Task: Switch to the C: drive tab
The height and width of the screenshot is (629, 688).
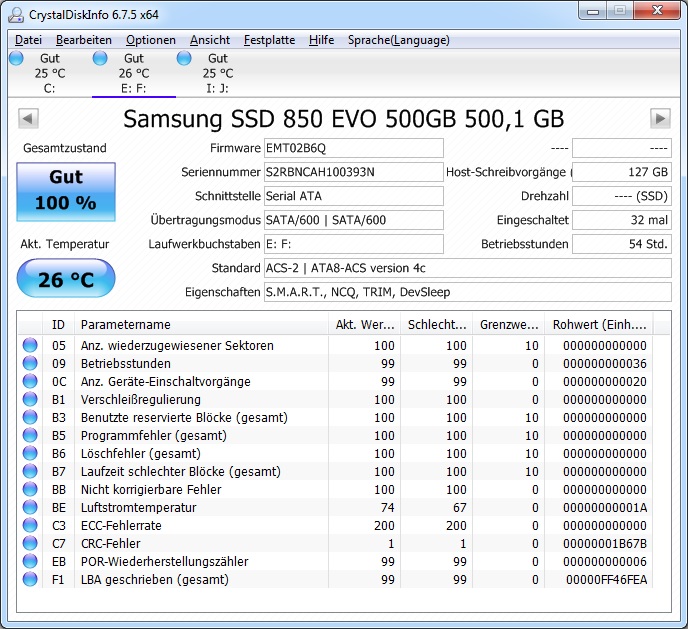Action: pyautogui.click(x=50, y=73)
